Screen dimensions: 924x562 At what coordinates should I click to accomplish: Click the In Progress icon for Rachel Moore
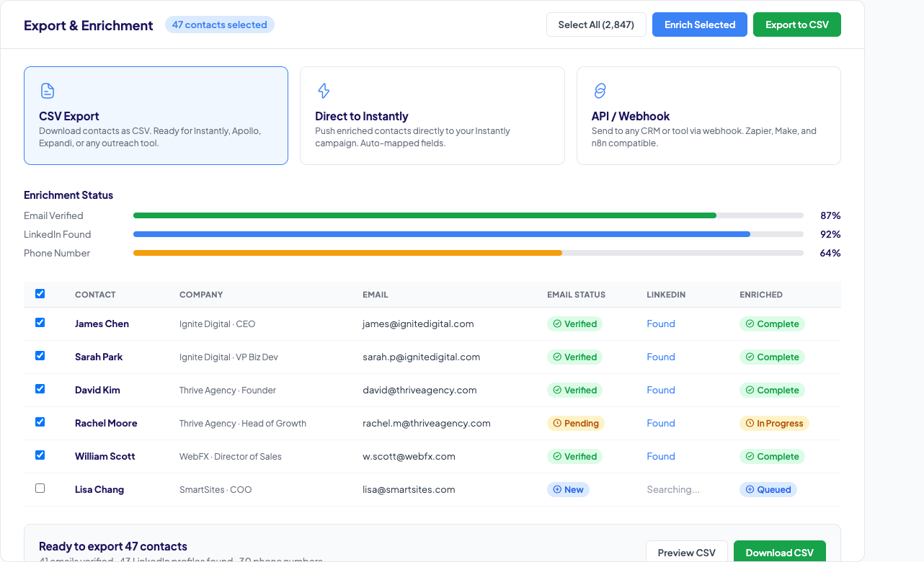tap(751, 423)
